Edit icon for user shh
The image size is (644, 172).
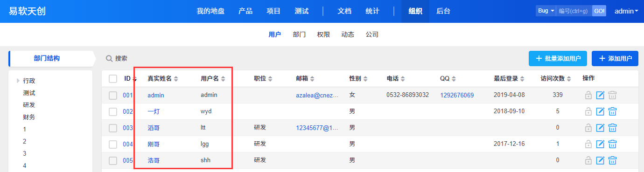pos(601,160)
